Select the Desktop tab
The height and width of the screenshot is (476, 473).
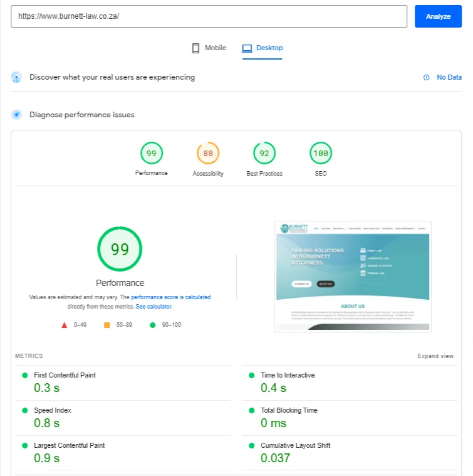(262, 48)
